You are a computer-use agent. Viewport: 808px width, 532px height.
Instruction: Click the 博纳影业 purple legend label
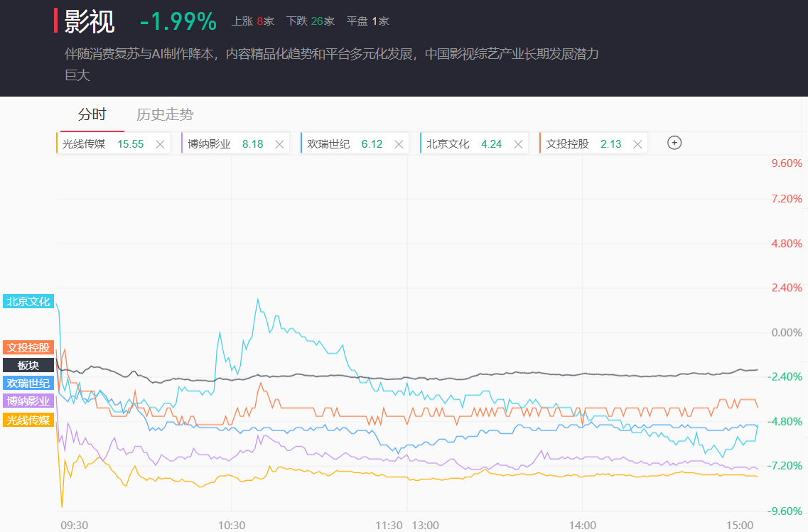(28, 401)
